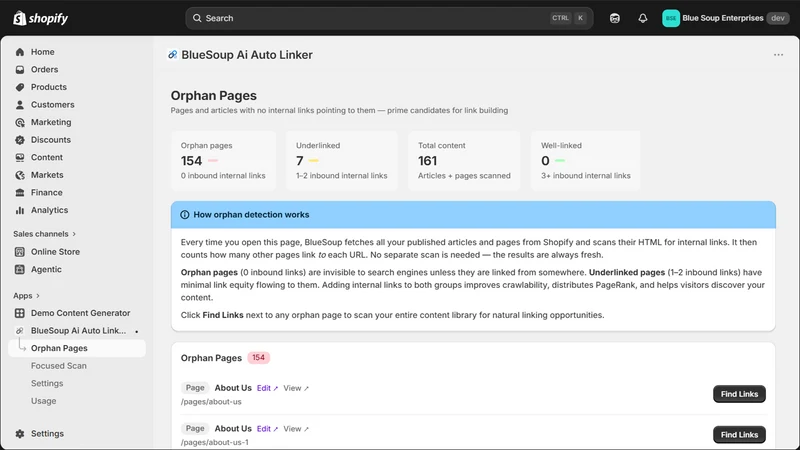Click the Home icon in sidebar
Viewport: 800px width, 450px height.
[20, 52]
